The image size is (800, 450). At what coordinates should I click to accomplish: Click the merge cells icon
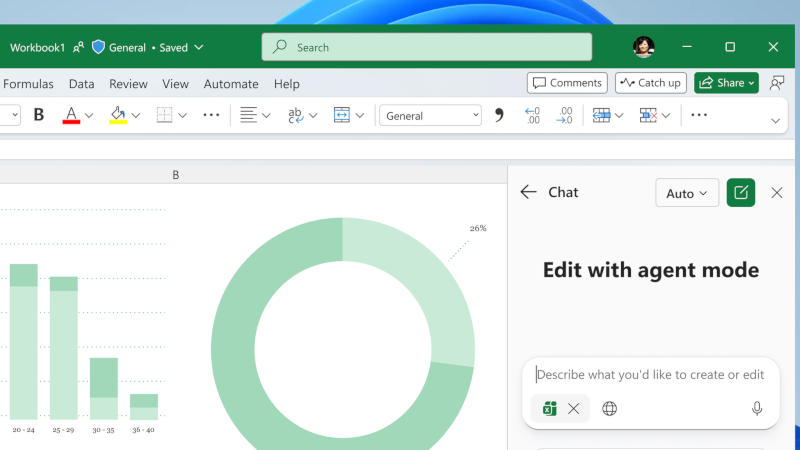tap(341, 115)
